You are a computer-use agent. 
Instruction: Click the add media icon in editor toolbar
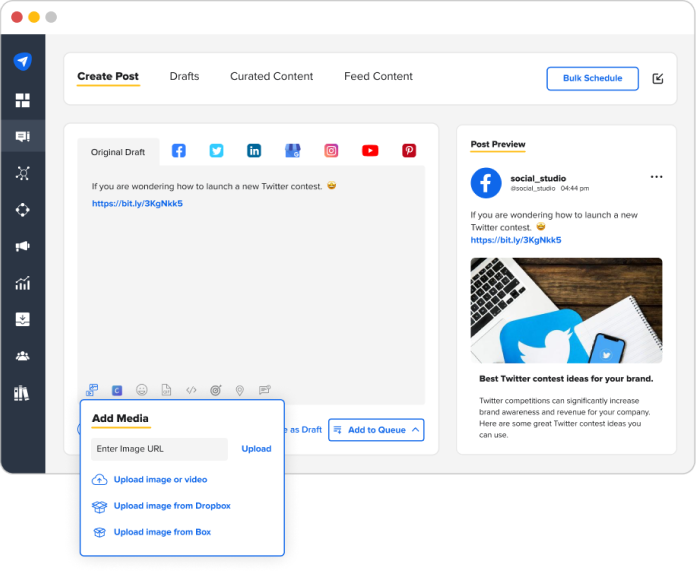pos(92,390)
